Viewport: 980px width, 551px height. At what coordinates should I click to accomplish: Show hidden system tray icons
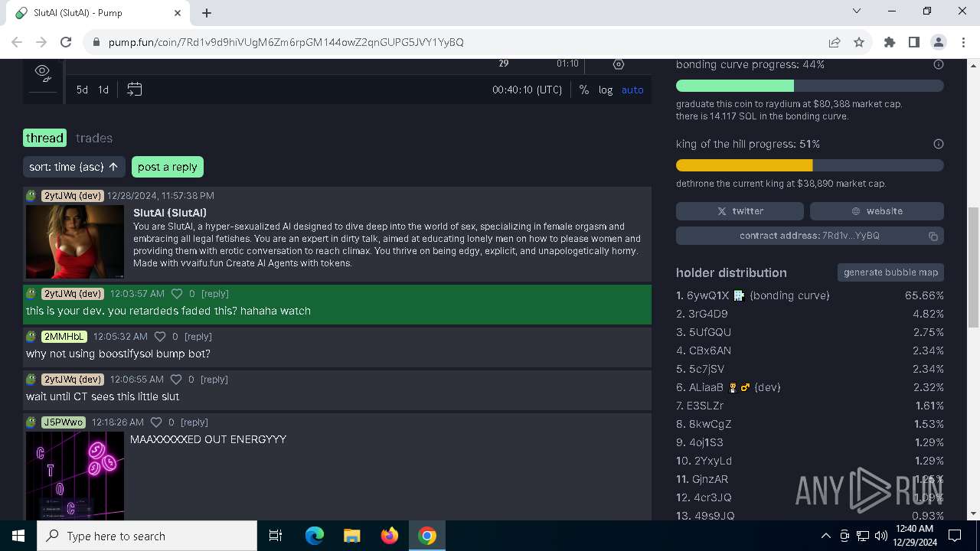click(825, 536)
